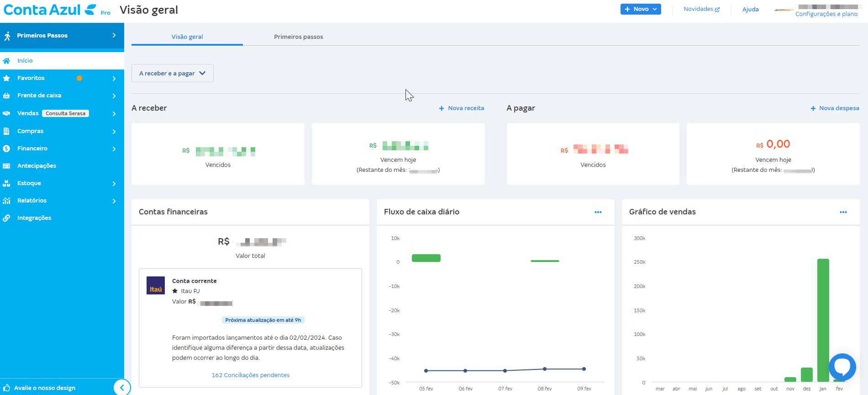Screen dimensions: 868x395
Task: Open Antecipações in the sidebar
Action: coord(62,166)
